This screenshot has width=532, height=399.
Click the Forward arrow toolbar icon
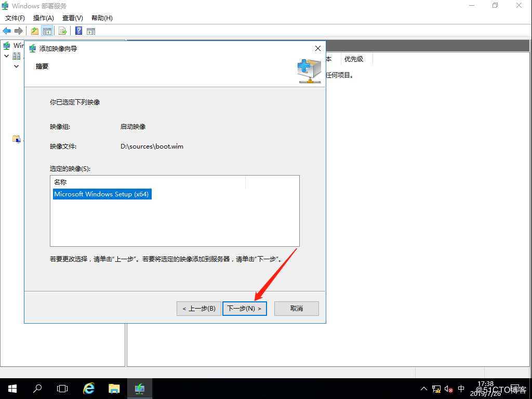click(x=18, y=31)
